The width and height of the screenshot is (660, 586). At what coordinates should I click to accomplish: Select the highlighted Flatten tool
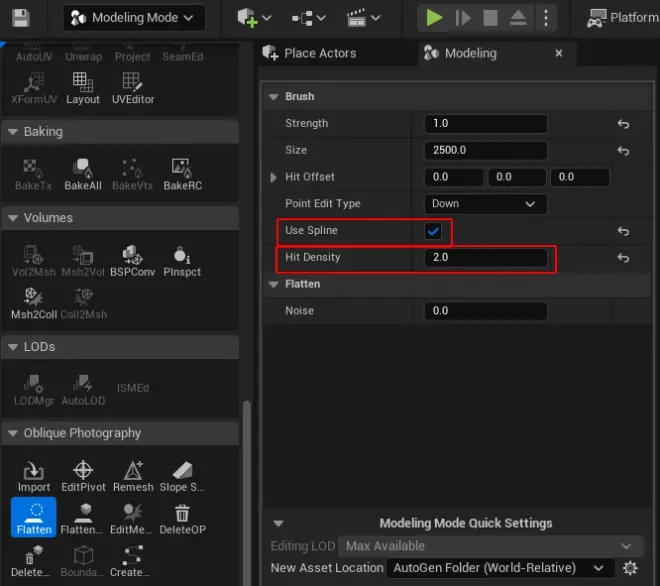tap(34, 517)
